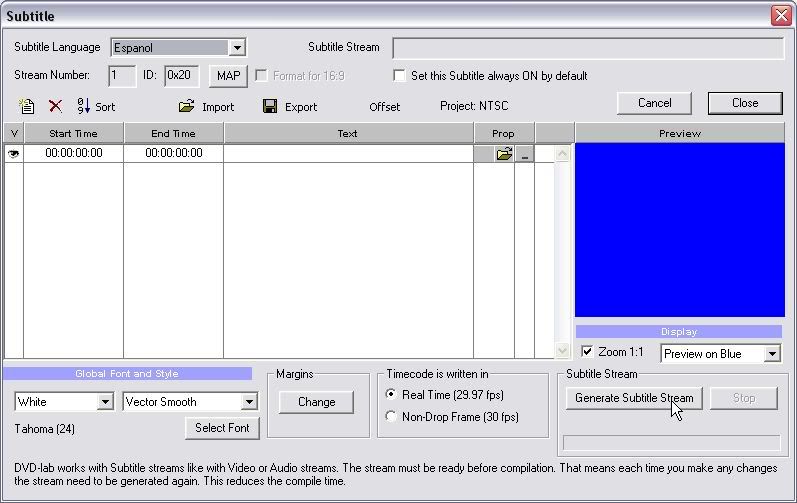Click the new subtitle line icon

pos(27,106)
